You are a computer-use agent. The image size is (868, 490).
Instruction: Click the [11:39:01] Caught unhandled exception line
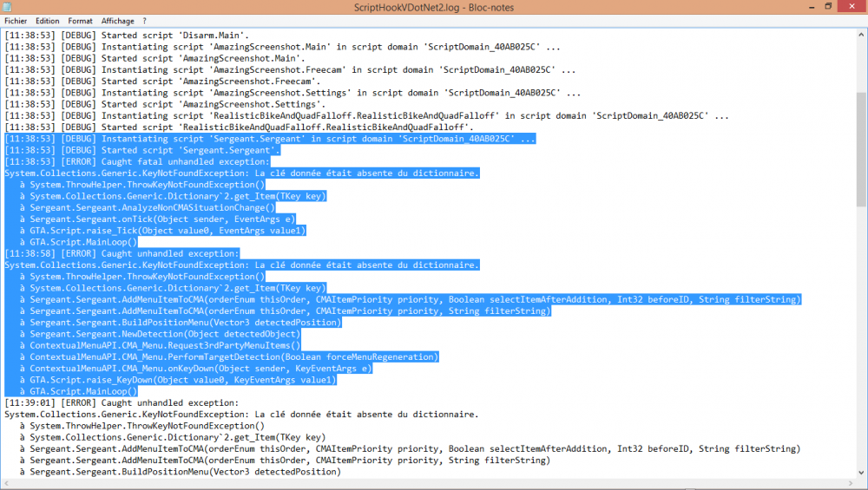coord(122,403)
